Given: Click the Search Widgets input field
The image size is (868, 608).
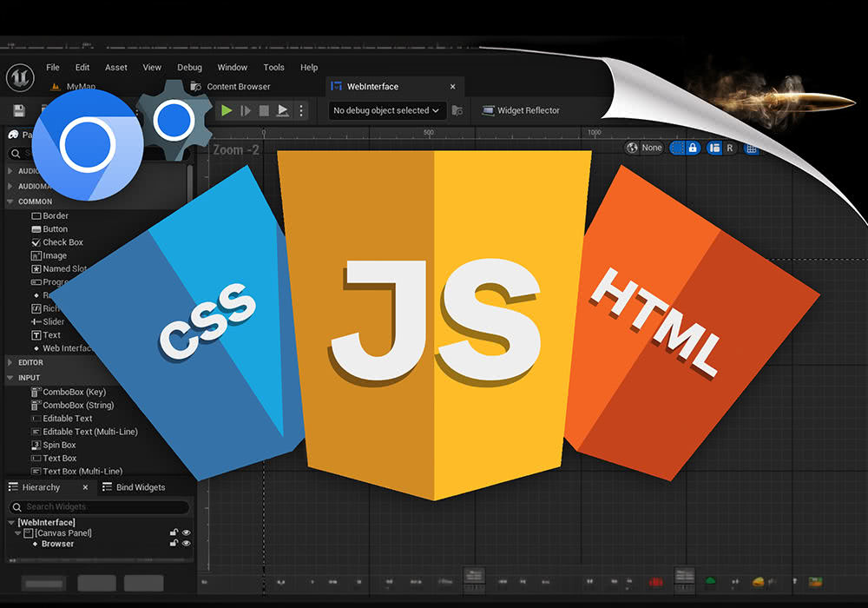Looking at the screenshot, I should point(100,506).
